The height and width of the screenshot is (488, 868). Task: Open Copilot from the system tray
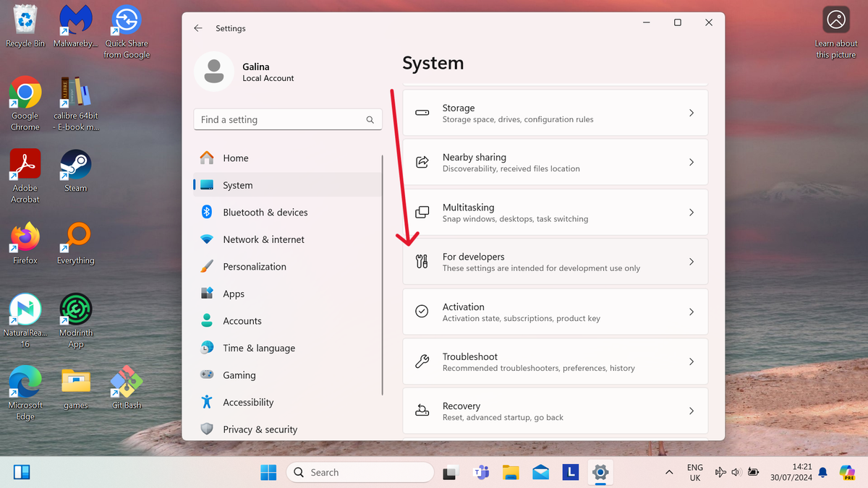tap(846, 472)
